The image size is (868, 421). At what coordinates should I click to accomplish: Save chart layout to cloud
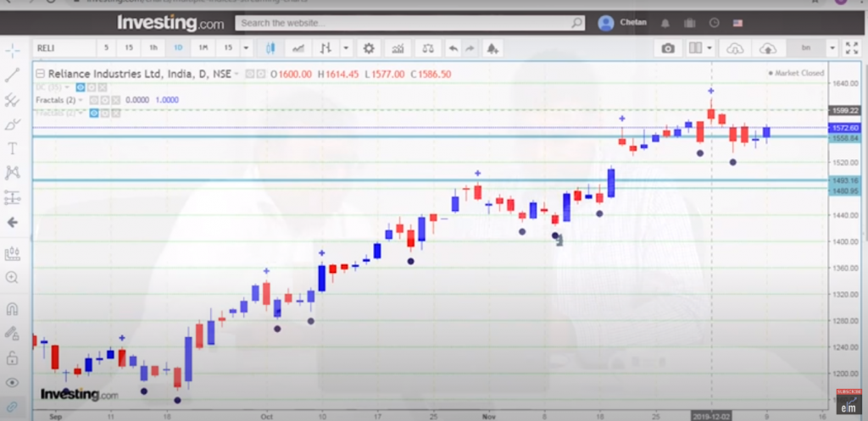[768, 48]
